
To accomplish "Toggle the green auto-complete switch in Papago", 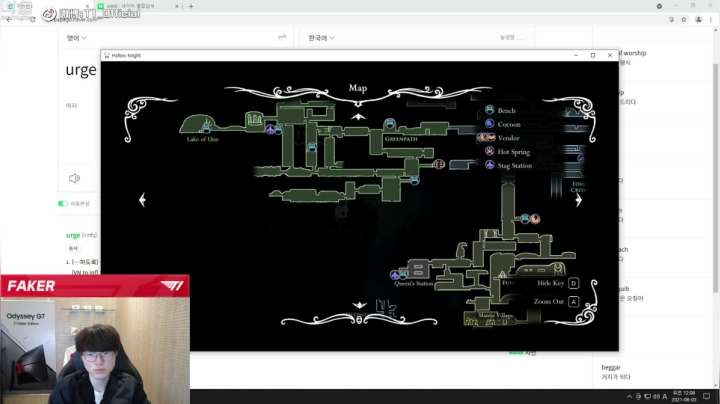I will coord(63,203).
